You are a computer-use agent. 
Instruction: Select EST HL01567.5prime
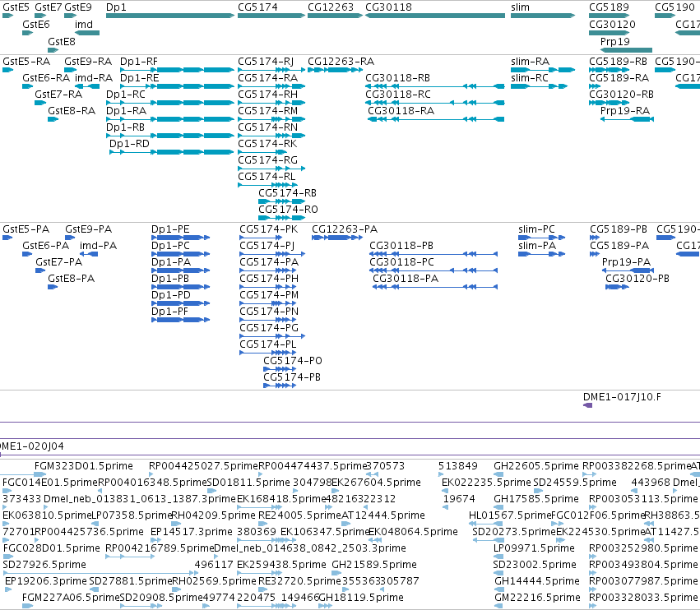pos(510,515)
